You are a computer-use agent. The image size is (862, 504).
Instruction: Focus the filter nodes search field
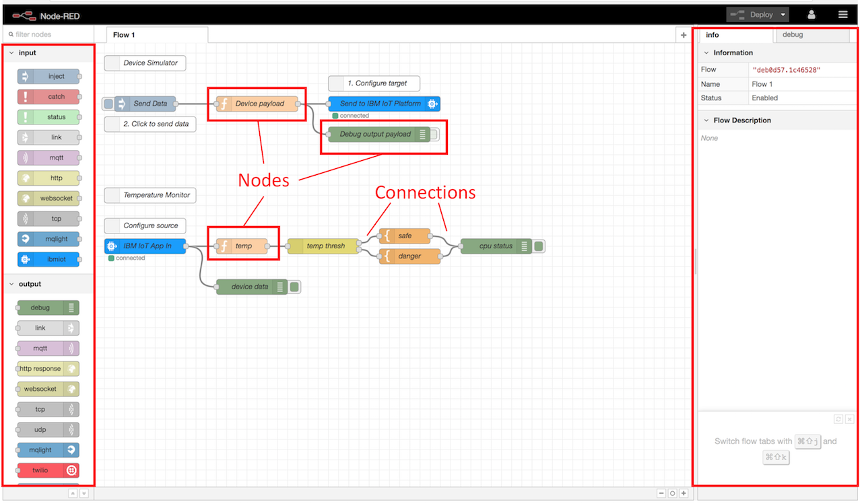(x=47, y=34)
